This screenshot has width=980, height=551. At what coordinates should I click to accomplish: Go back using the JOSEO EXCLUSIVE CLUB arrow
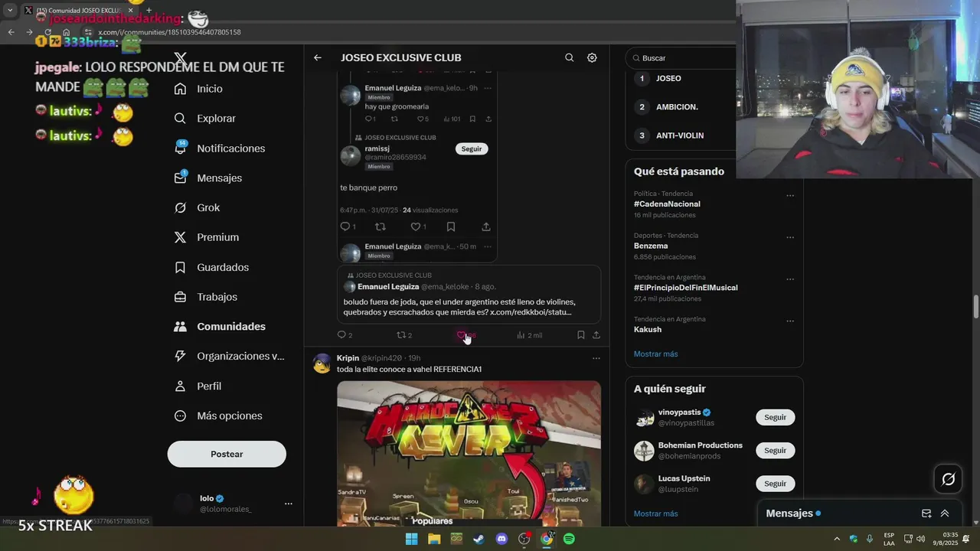[x=317, y=57]
